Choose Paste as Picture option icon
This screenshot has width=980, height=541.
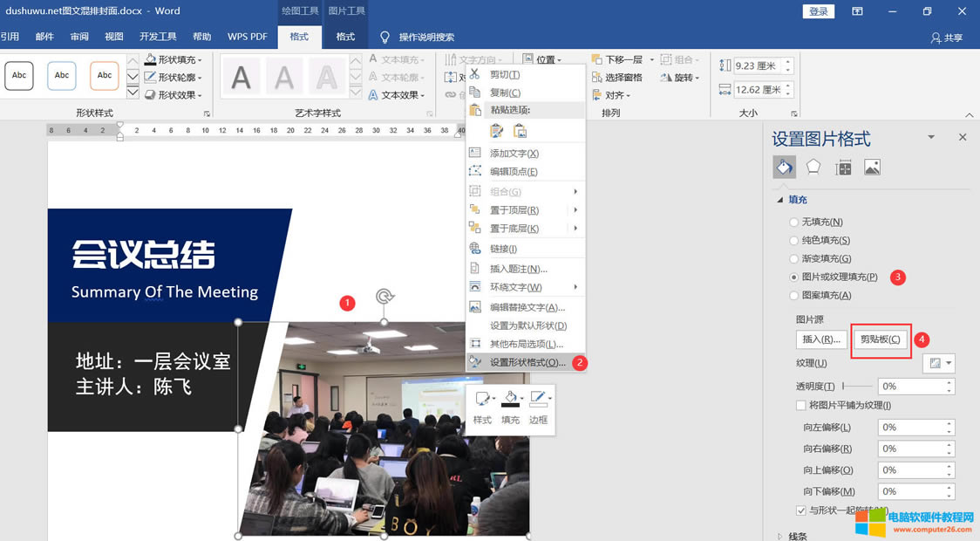[520, 131]
